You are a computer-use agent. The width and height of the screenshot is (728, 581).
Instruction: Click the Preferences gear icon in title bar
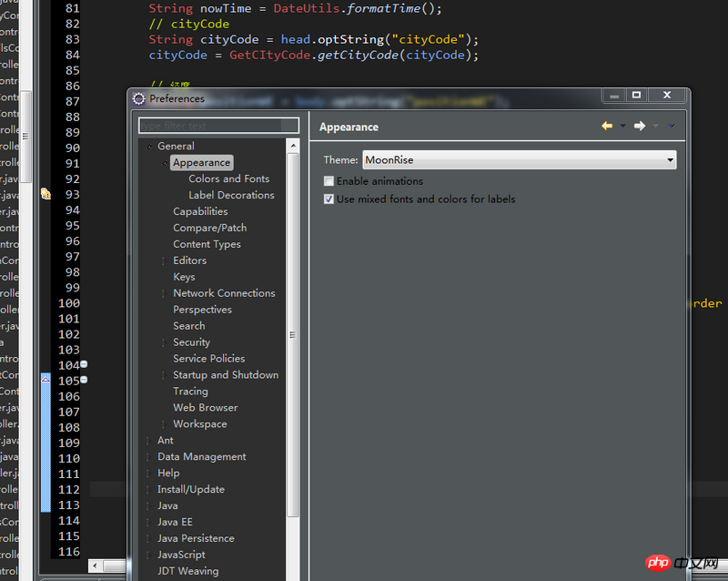[x=138, y=98]
